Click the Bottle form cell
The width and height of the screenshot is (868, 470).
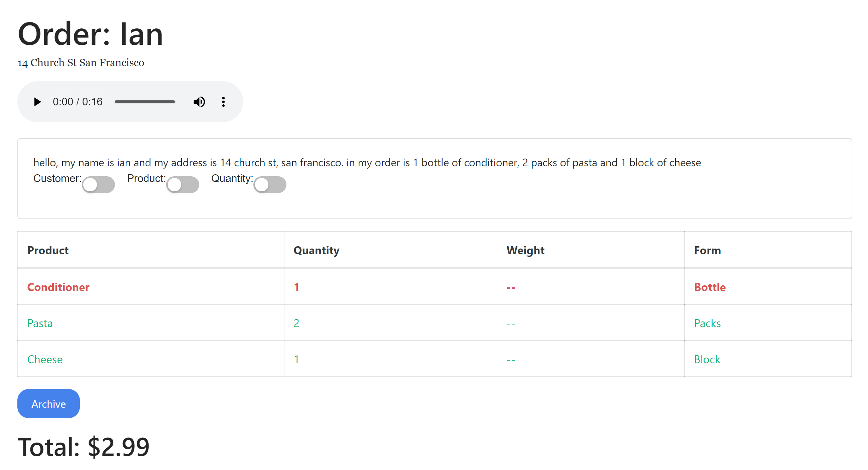[710, 287]
